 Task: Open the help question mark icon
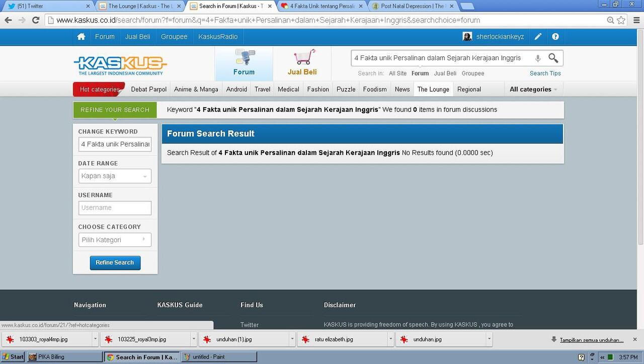pyautogui.click(x=555, y=37)
